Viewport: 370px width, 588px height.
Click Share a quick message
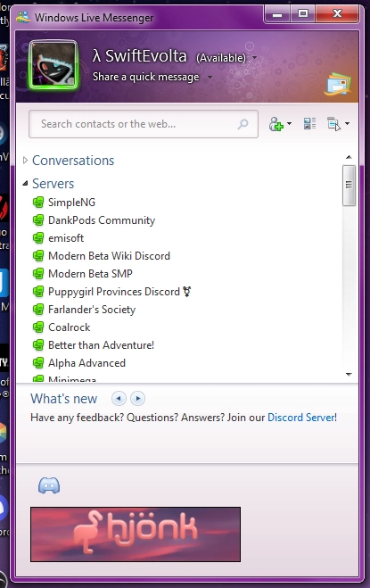point(146,77)
